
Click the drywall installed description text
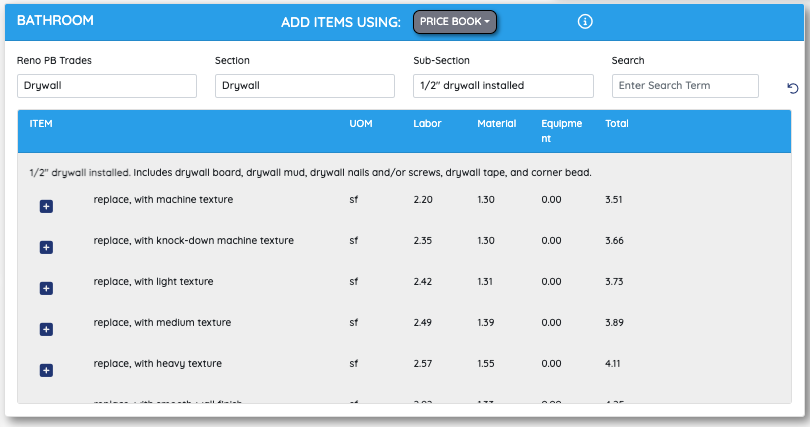[x=310, y=173]
